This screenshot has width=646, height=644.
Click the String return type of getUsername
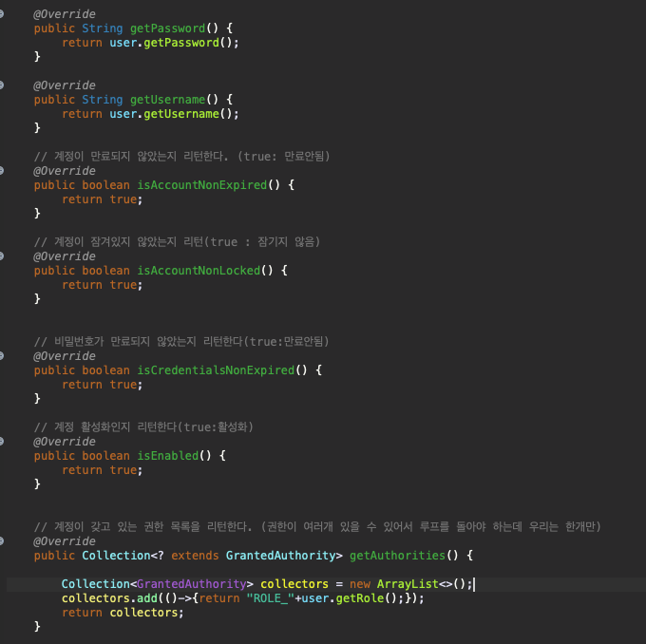(103, 100)
